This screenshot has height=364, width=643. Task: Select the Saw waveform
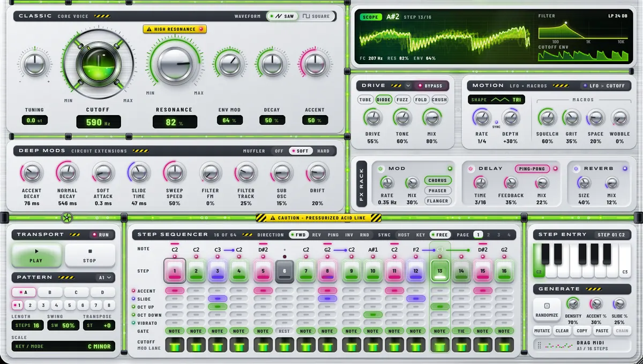(x=282, y=16)
